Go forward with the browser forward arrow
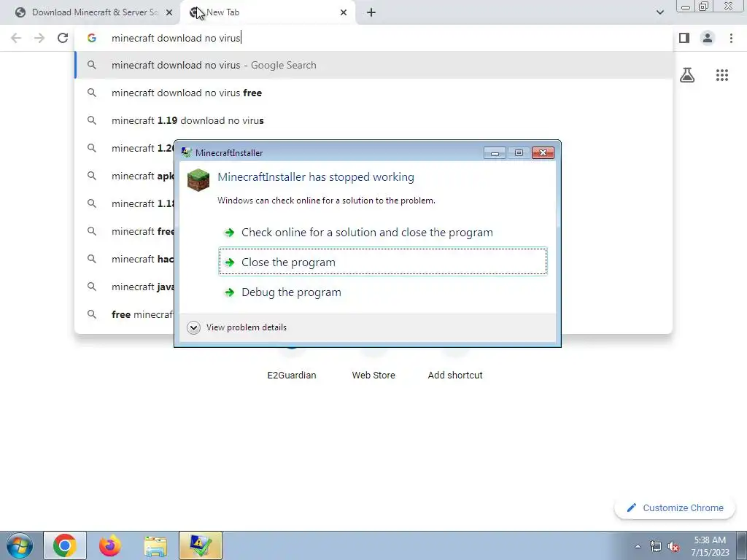 pyautogui.click(x=39, y=38)
